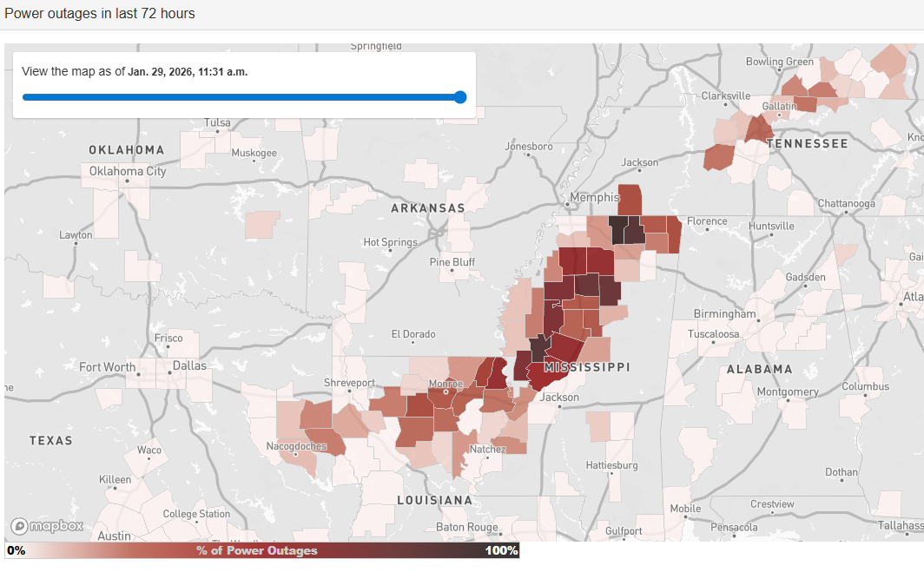Click the Hot Springs city label
The image size is (924, 572).
point(390,242)
